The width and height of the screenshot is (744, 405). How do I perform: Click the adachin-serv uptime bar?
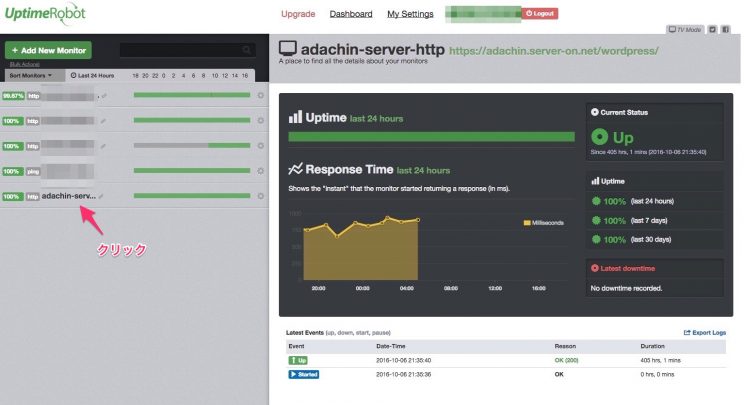pyautogui.click(x=192, y=196)
